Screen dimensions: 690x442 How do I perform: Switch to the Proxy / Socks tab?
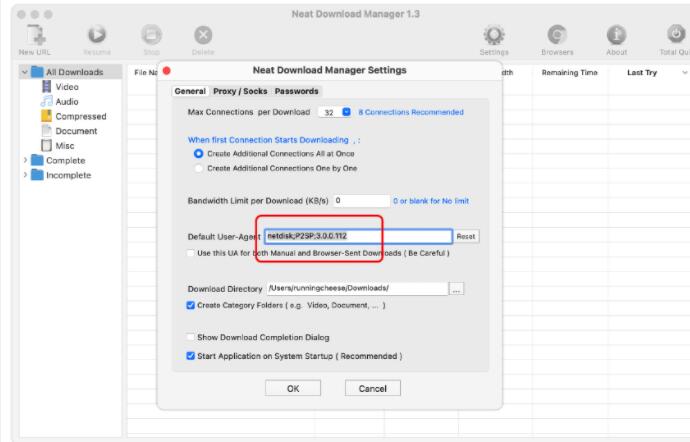pos(240,91)
